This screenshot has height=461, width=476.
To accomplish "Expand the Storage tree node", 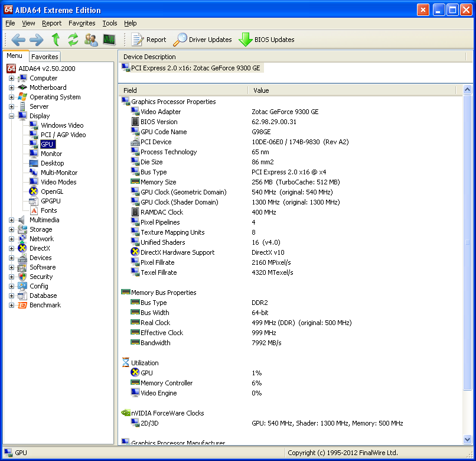I will (11, 229).
